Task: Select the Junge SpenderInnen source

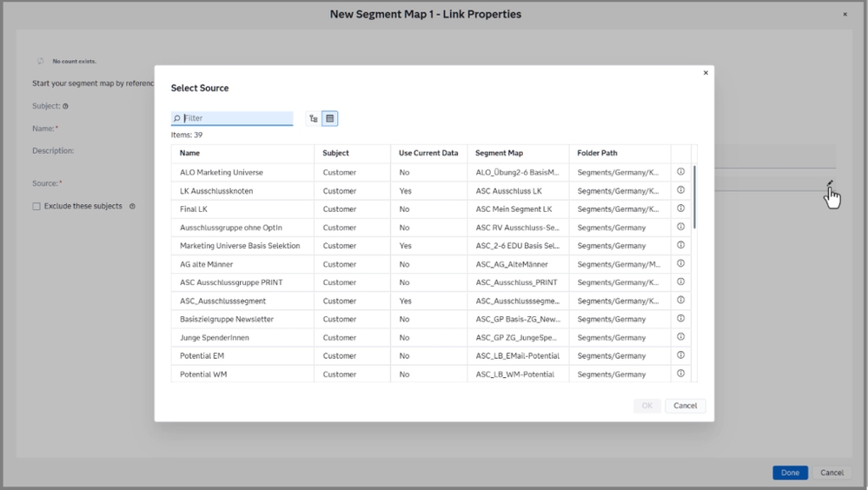Action: 431,337
